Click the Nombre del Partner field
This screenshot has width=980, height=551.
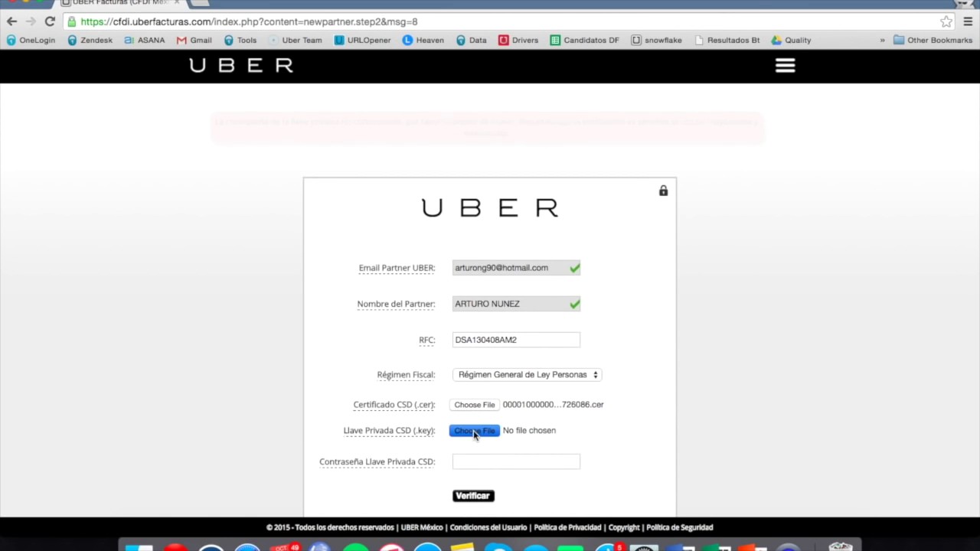tap(516, 304)
